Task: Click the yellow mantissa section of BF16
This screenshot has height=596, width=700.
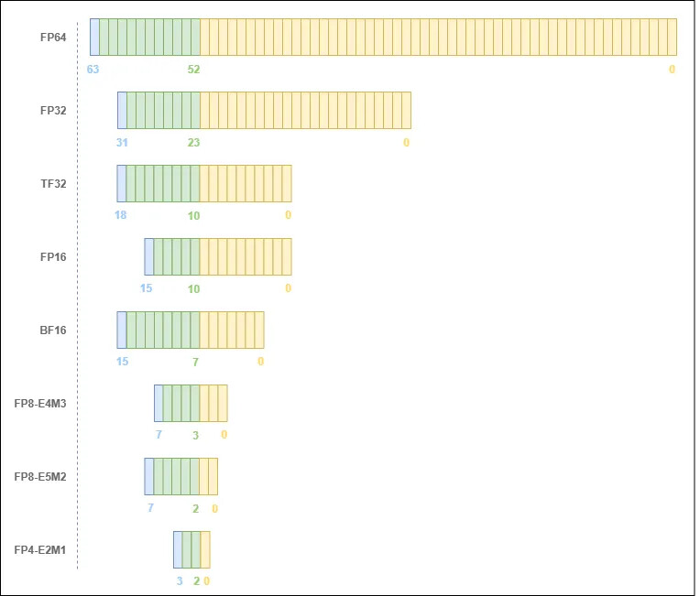Action: [x=232, y=330]
